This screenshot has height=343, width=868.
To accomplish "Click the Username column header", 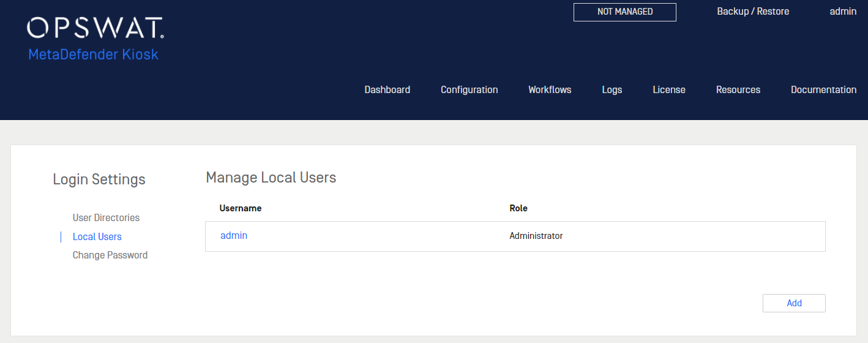I will pyautogui.click(x=241, y=208).
